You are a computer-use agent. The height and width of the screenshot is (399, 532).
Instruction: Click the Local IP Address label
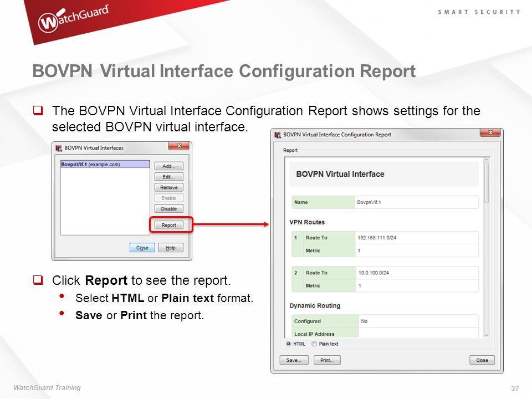tap(314, 334)
